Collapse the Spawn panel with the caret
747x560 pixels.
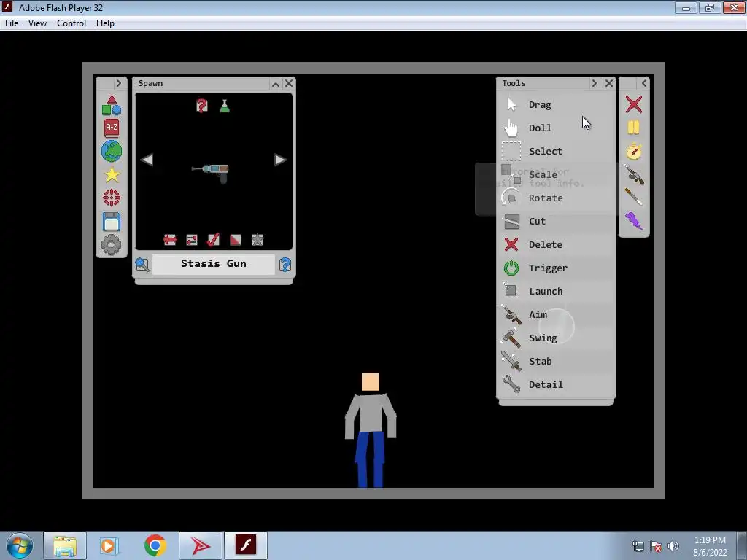(275, 84)
